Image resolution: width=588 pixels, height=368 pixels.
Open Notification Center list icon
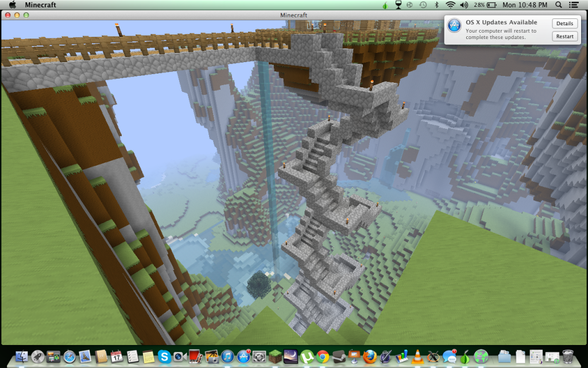pyautogui.click(x=574, y=5)
